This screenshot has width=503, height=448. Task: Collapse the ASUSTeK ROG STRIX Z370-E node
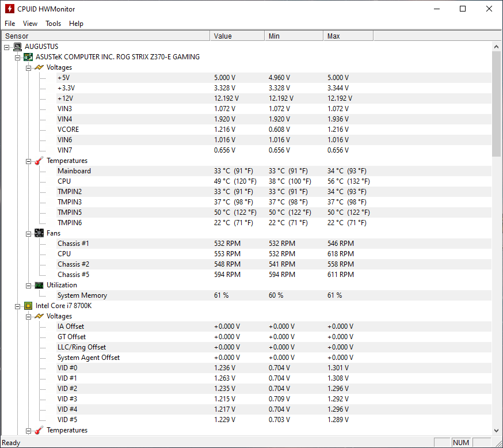coord(18,58)
